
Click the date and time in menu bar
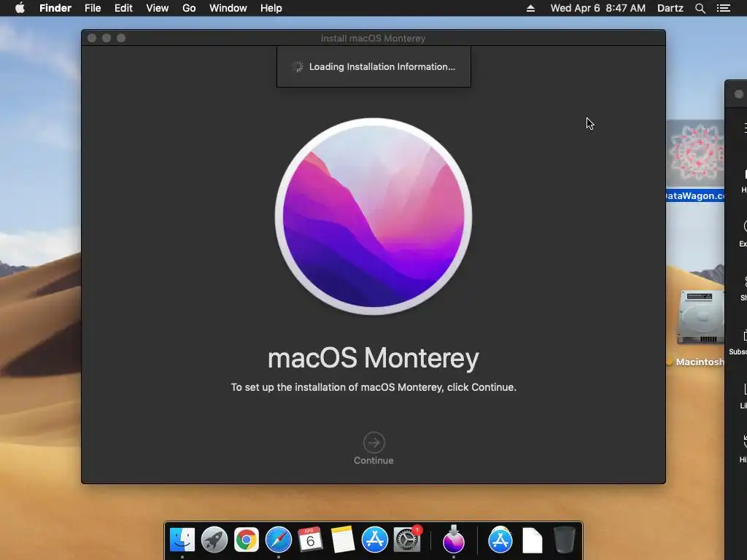(598, 8)
